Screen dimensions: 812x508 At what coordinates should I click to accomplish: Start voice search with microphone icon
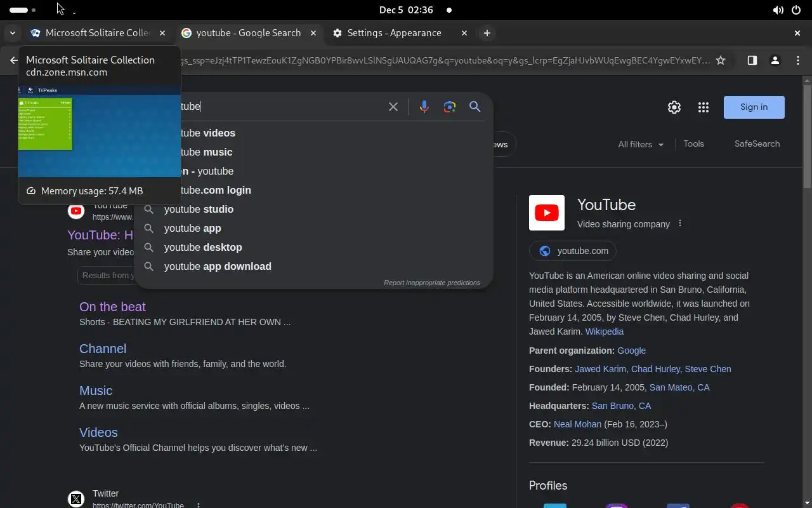(424, 107)
